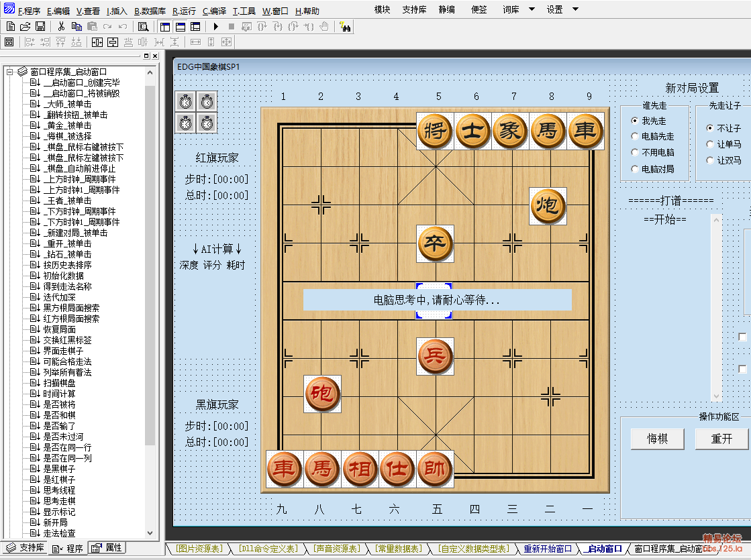Switch to the 常量数据表 tab
Image resolution: width=751 pixels, height=560 pixels.
399,549
